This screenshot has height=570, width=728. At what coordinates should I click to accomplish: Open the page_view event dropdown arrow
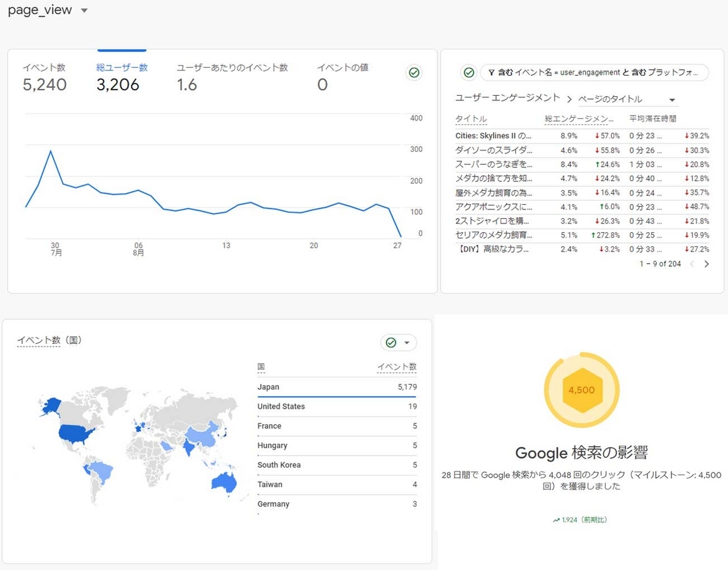(x=84, y=11)
